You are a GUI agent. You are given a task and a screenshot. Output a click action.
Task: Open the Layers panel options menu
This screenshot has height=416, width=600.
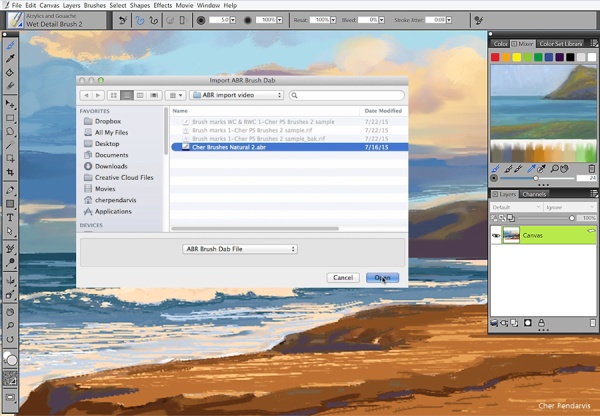coord(594,194)
